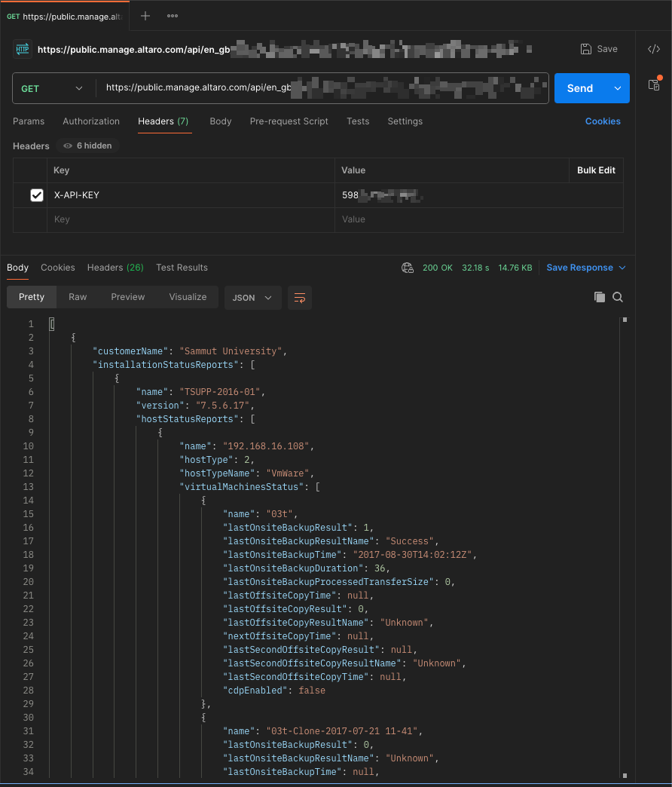672x787 pixels.
Task: Switch to Raw response view
Action: tap(78, 297)
